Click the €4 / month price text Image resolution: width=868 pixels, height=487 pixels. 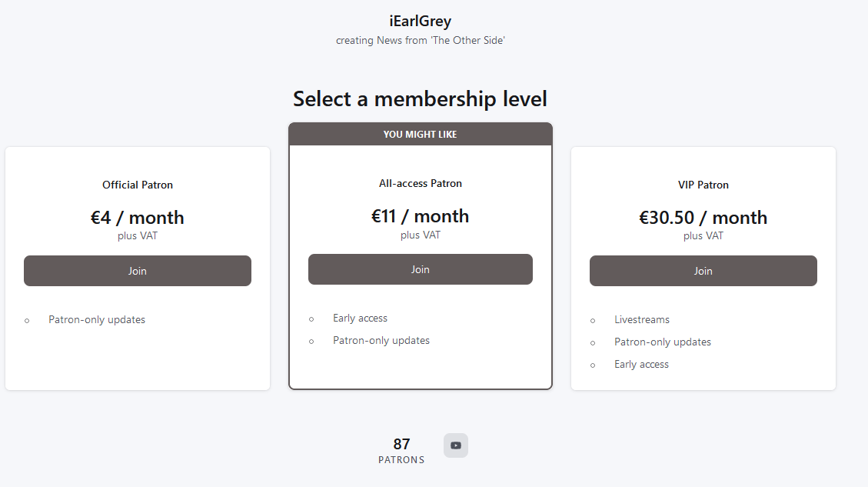pos(138,217)
